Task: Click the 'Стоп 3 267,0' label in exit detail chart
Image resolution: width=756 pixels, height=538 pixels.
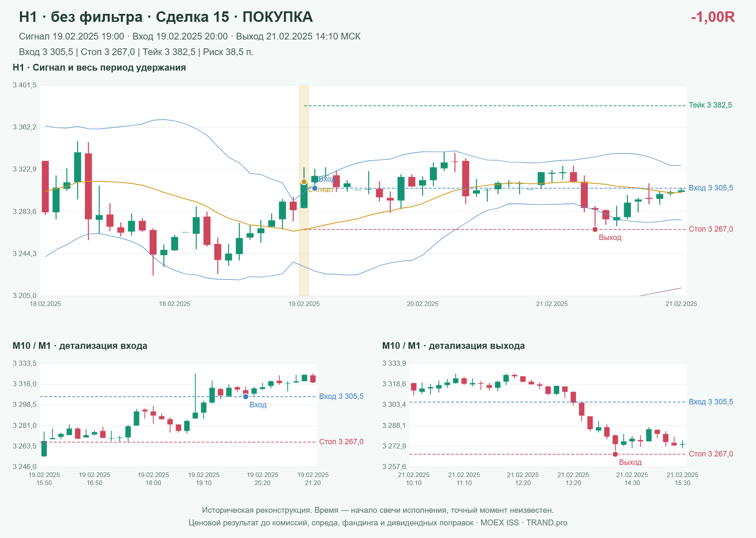Action: [x=711, y=454]
